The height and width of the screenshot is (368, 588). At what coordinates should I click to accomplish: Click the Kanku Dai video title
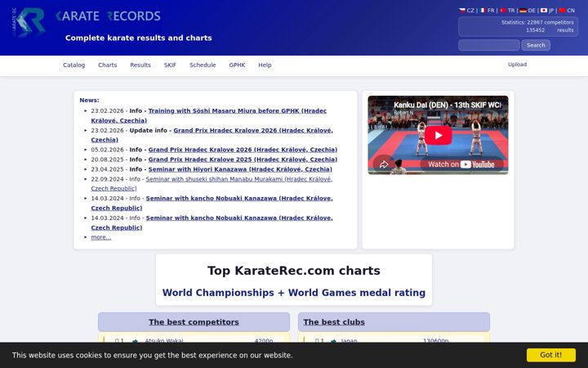pos(447,105)
